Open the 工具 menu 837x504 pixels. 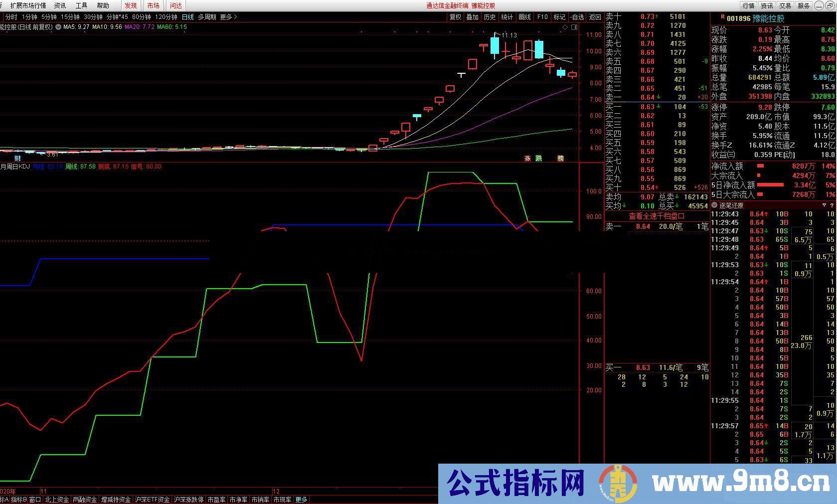tap(81, 5)
